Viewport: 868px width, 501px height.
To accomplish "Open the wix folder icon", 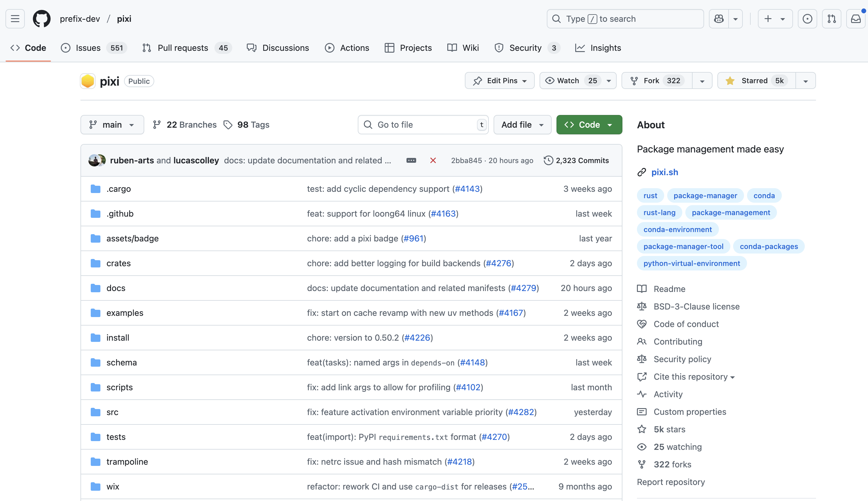I will click(x=96, y=486).
